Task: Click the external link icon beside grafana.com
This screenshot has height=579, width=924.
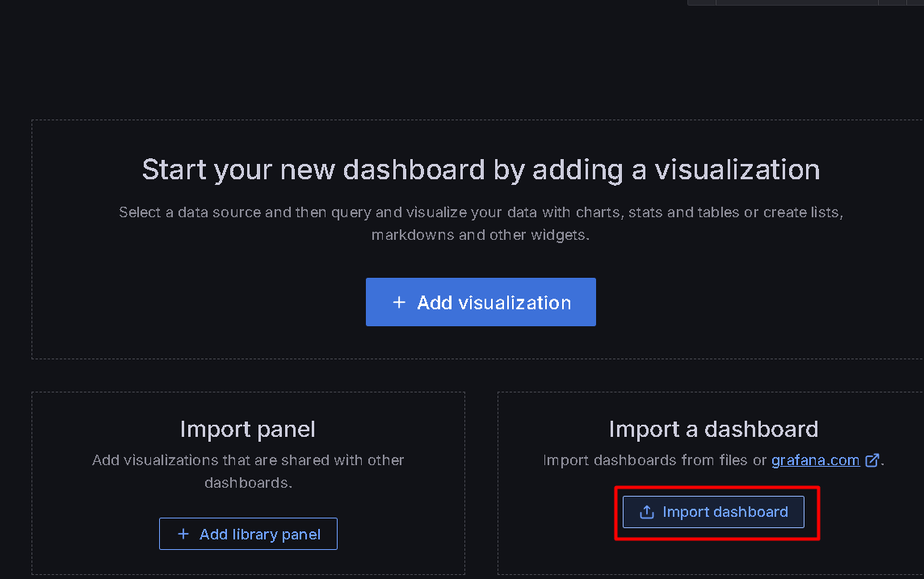Action: coord(872,460)
